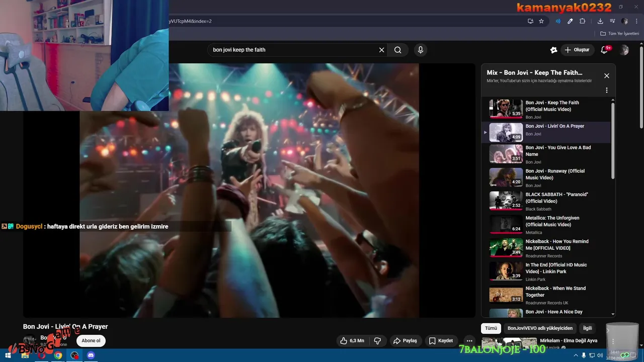Clear the YouTube search box text

[x=381, y=50]
